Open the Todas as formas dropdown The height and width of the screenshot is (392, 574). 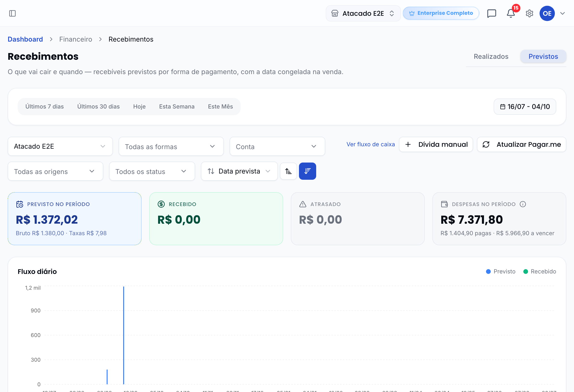171,146
